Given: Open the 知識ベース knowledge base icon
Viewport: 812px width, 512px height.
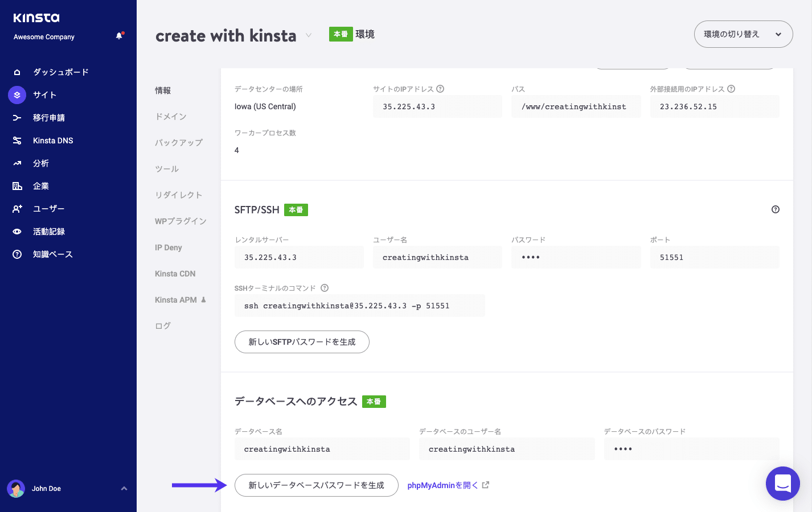Looking at the screenshot, I should (x=17, y=254).
